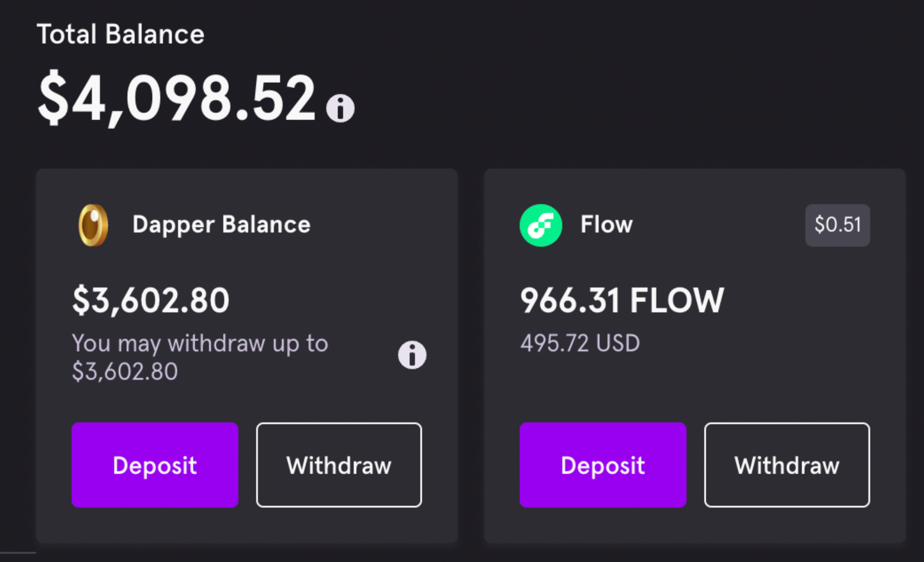Click the $0.51 Flow price badge
The image size is (924, 562).
coord(838,225)
